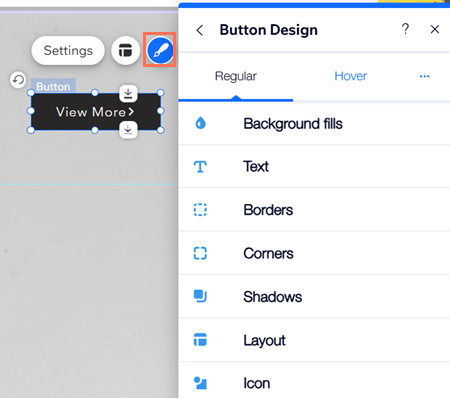This screenshot has height=399, width=450.
Task: Select the Regular tab
Action: tap(236, 76)
